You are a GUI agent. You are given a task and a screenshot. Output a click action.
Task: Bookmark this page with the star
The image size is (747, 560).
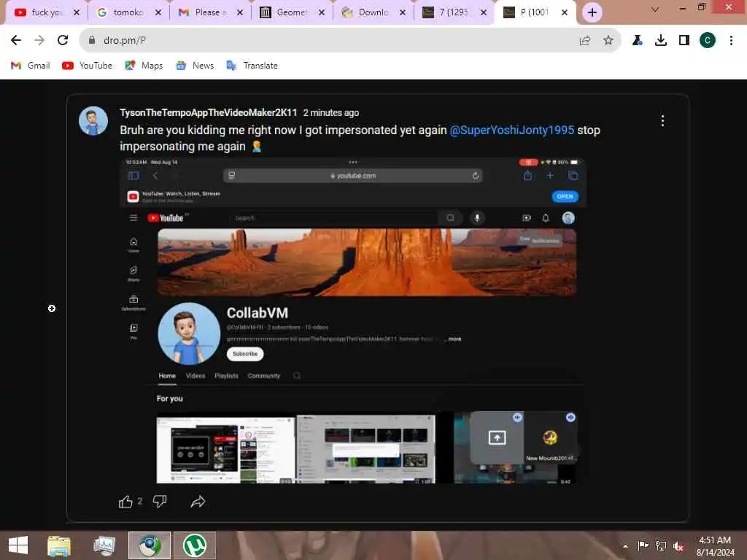pyautogui.click(x=608, y=41)
